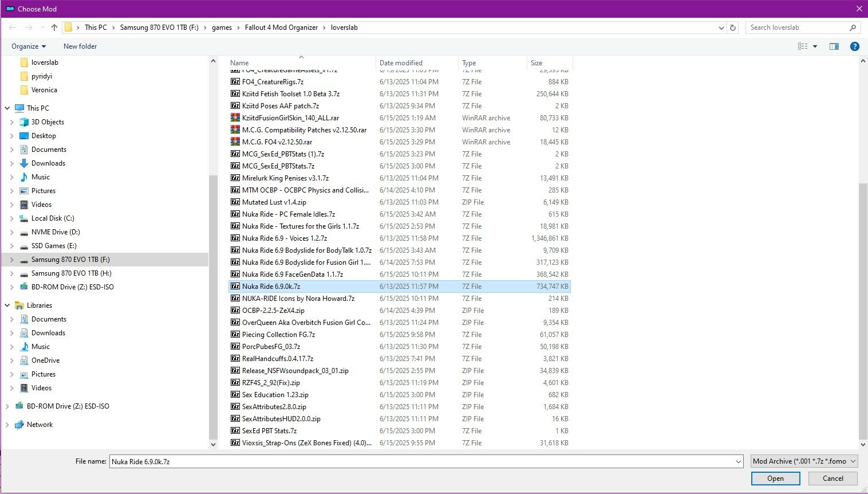Click the Refresh button in address bar
Image resolution: width=868 pixels, height=494 pixels.
click(733, 28)
